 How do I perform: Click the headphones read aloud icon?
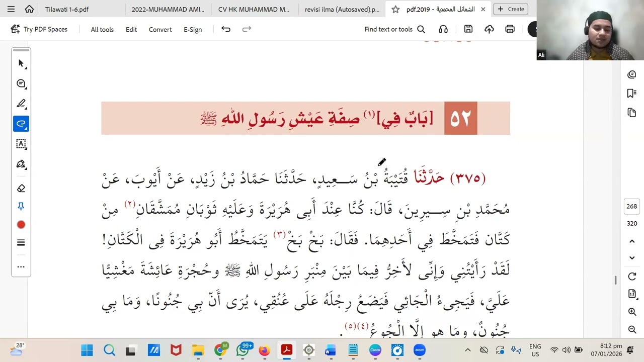443,29
